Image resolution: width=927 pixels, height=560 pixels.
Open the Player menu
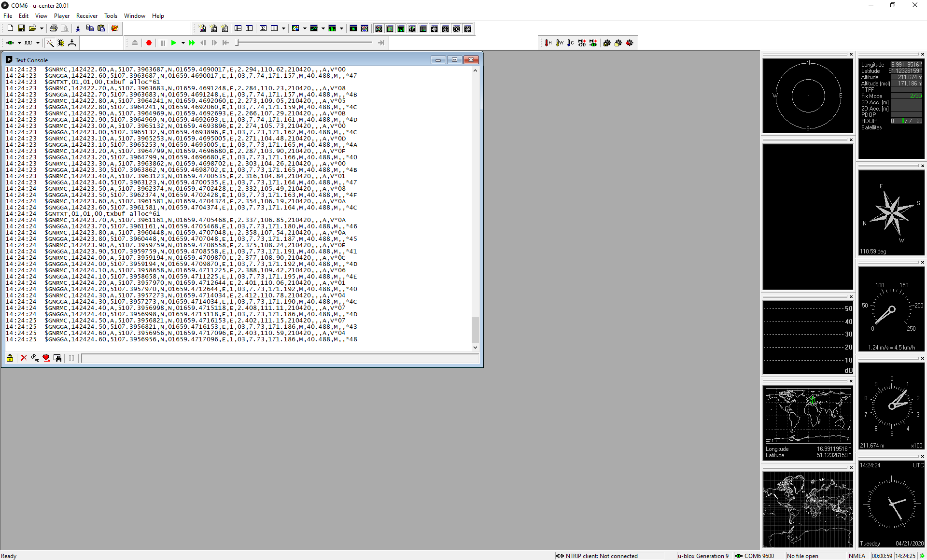coord(61,16)
